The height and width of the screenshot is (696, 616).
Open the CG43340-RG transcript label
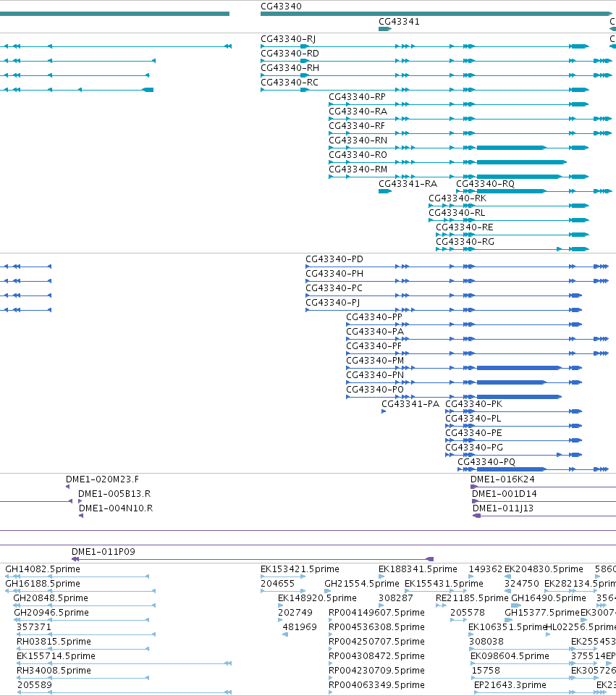coord(465,242)
